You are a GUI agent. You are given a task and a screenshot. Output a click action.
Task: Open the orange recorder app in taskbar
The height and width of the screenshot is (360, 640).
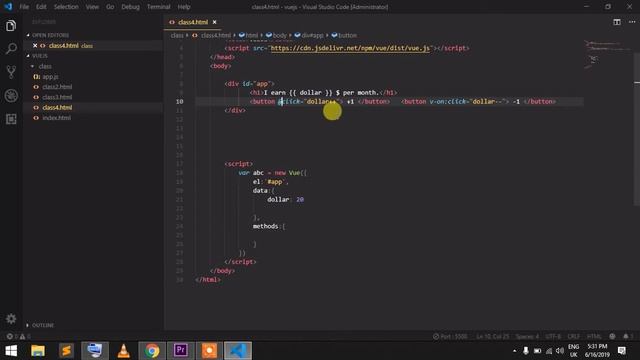point(209,351)
